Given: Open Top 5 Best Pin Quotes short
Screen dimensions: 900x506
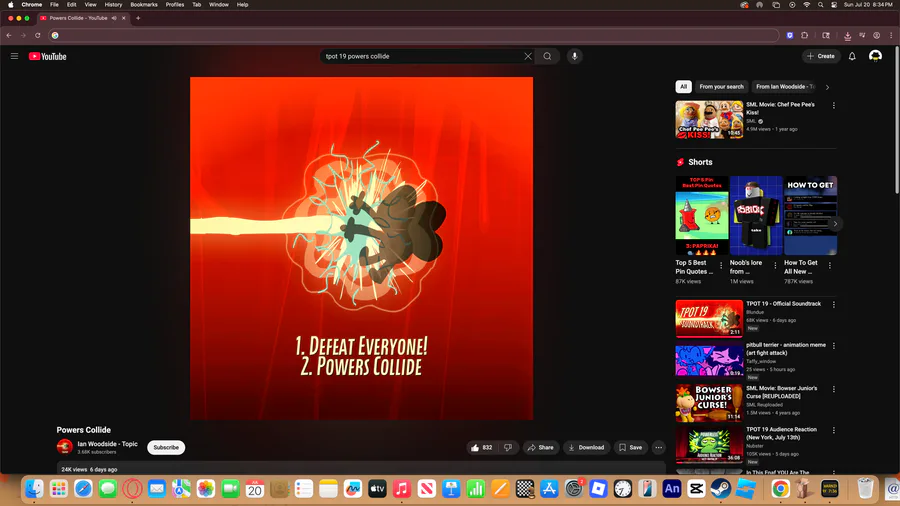Looking at the screenshot, I should coord(702,216).
